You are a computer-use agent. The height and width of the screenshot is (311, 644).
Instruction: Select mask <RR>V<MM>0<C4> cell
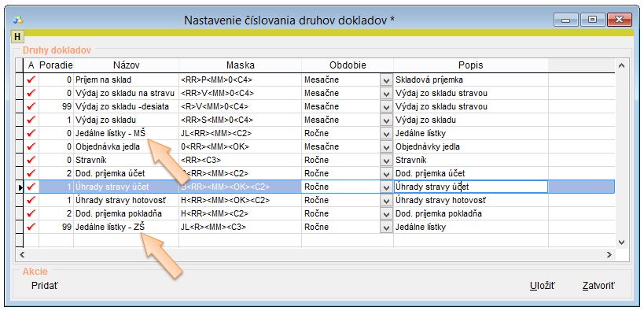point(241,93)
